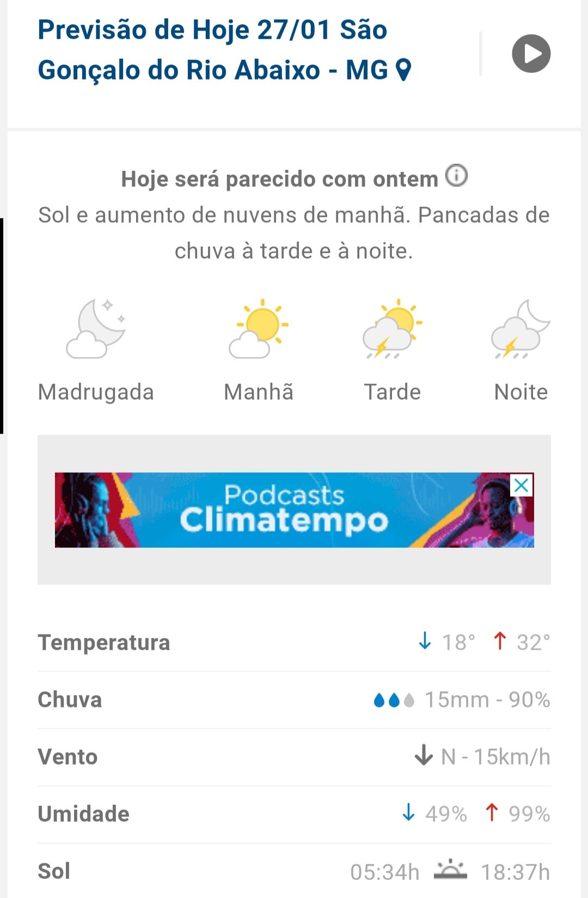The image size is (588, 898).
Task: Select the Madrugada moon and cloud icon
Action: point(96,328)
